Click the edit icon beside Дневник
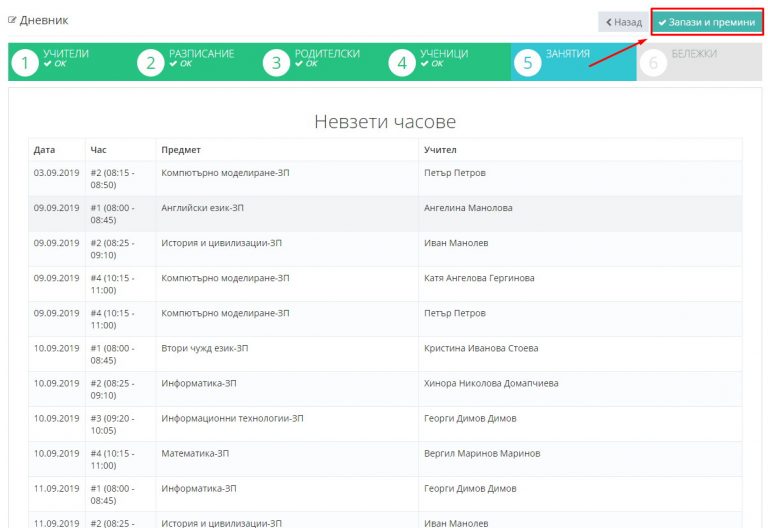The image size is (768, 528). (12, 20)
